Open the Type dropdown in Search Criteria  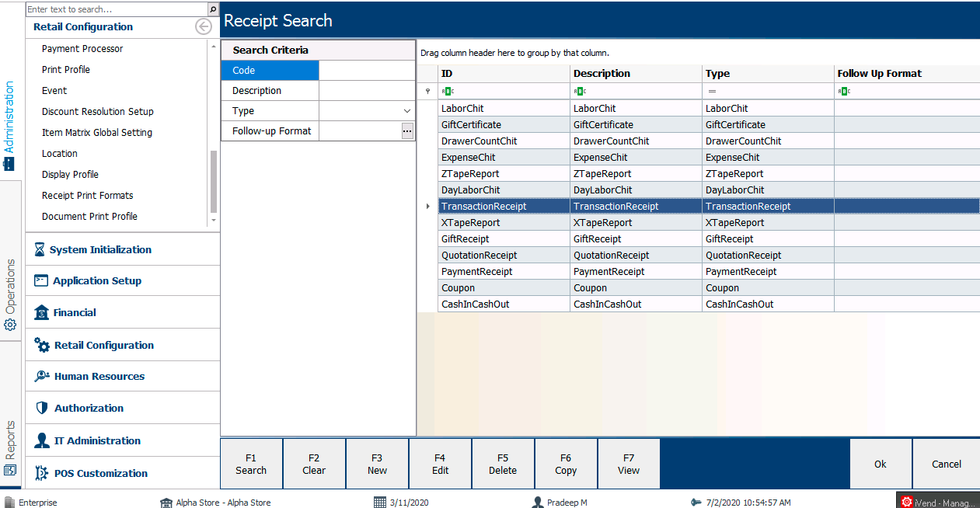(407, 111)
